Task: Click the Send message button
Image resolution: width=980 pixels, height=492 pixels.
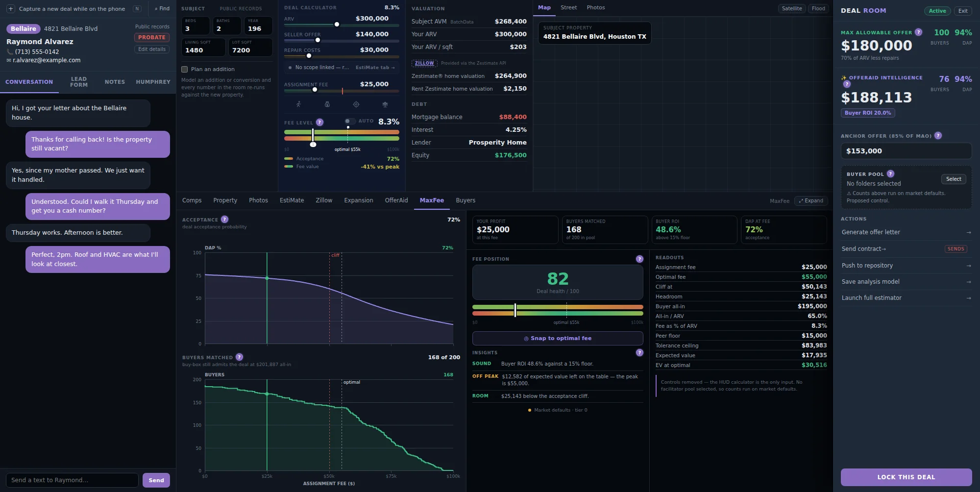Action: (x=156, y=480)
